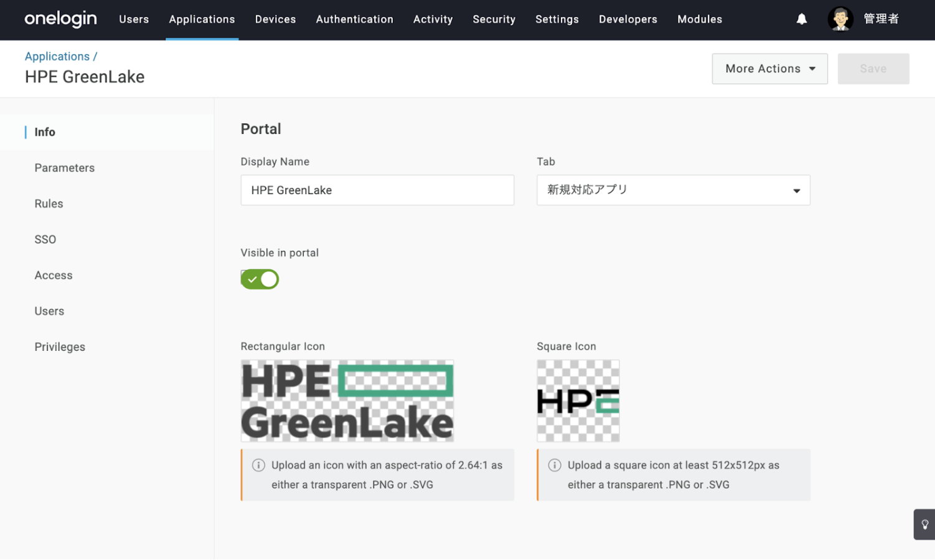This screenshot has width=935, height=560.
Task: Click the Display Name input field
Action: [x=377, y=190]
